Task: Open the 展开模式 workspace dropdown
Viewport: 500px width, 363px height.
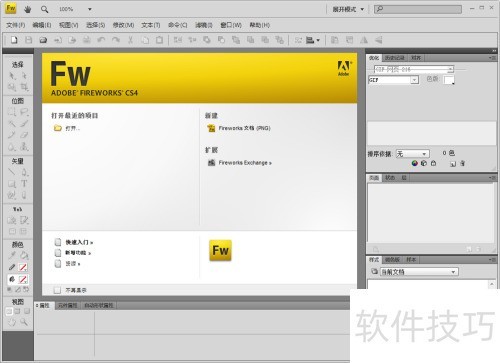Action: pos(348,9)
